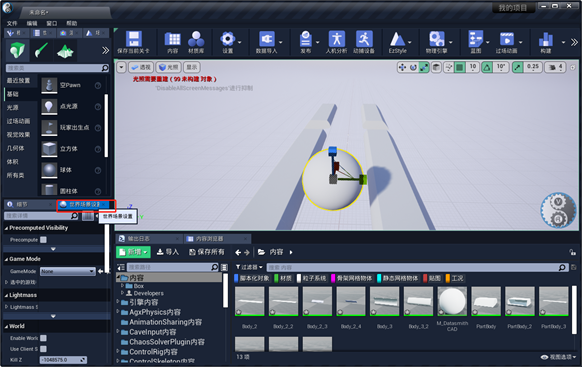
Task: Select the M_Datasmith CAD sphere thumbnail
Action: coord(452,301)
